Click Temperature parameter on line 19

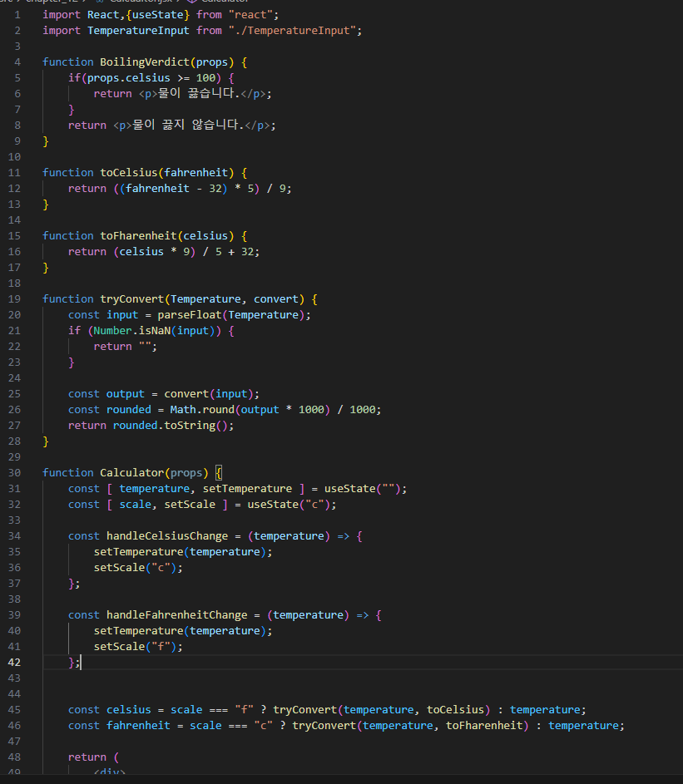[x=205, y=299]
